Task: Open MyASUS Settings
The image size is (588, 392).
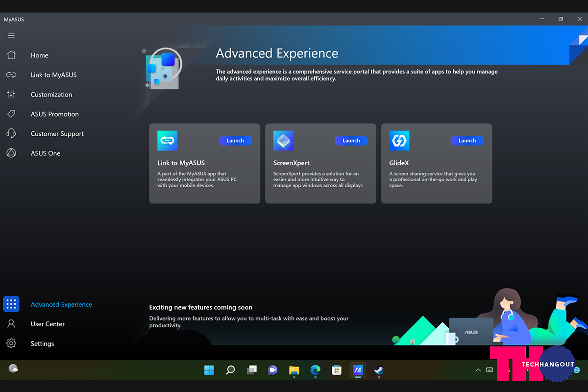Action: pos(42,343)
